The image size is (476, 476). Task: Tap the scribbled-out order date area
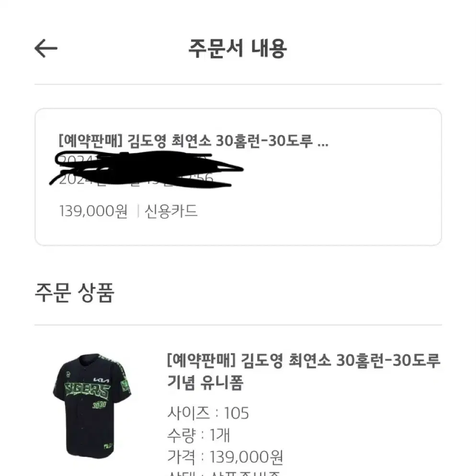click(147, 168)
